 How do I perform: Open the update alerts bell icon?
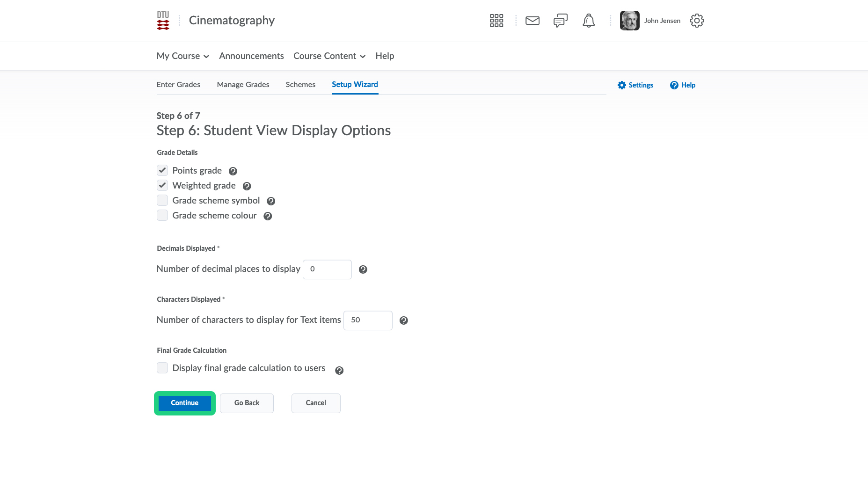[588, 21]
